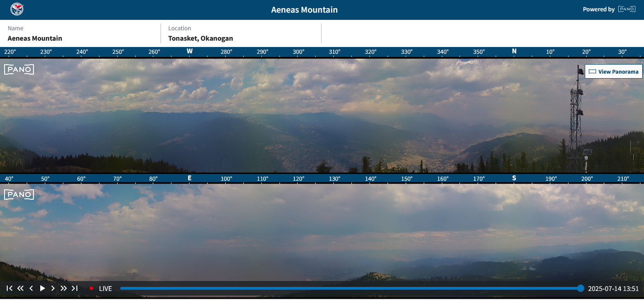Screen dimensions: 644x300
Task: Click the PANO watermark on upper panorama
Action: coord(19,70)
